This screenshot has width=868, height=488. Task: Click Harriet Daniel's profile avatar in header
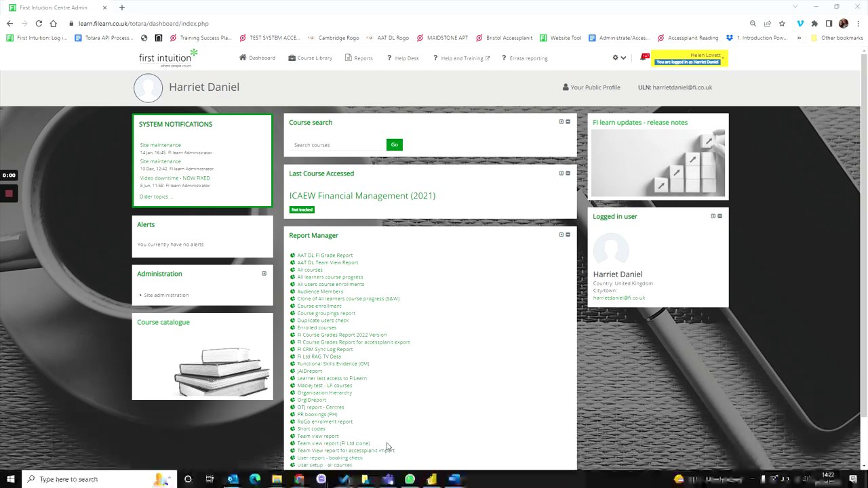coord(148,87)
